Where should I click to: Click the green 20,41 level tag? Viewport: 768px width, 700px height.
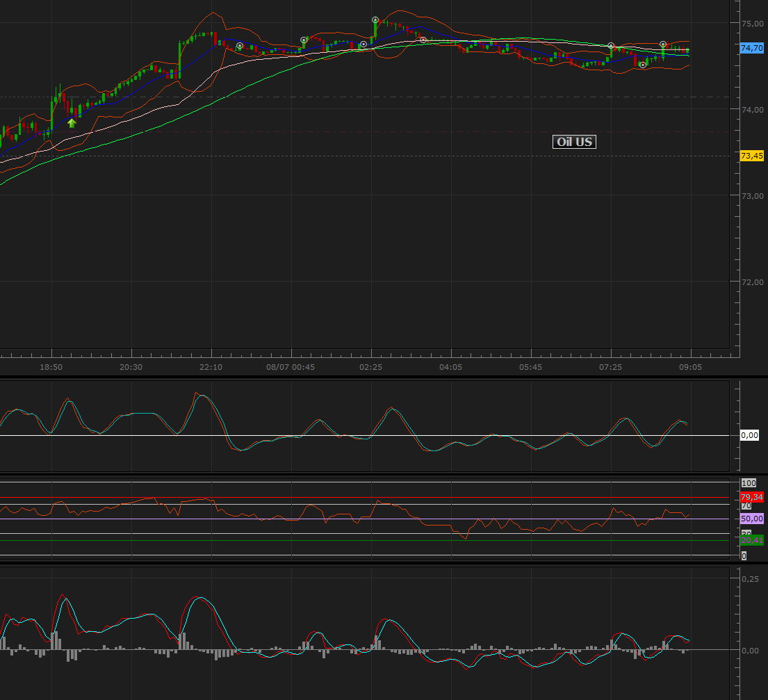coord(752,540)
